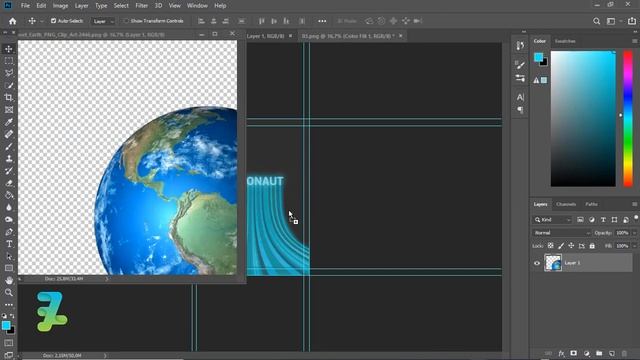
Task: Create new fill or adjustment layer
Action: coord(587,353)
